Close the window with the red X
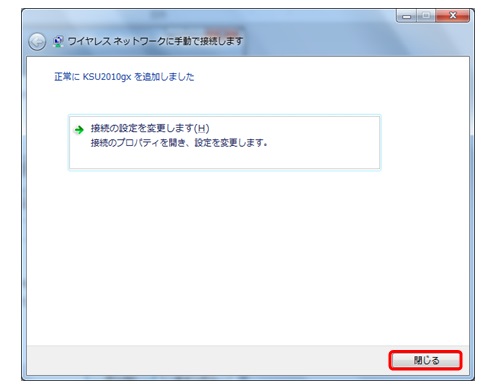The image size is (484, 391). pos(452,15)
